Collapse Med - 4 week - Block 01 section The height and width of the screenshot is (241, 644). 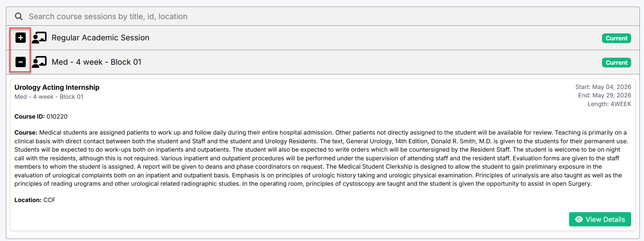pyautogui.click(x=20, y=62)
